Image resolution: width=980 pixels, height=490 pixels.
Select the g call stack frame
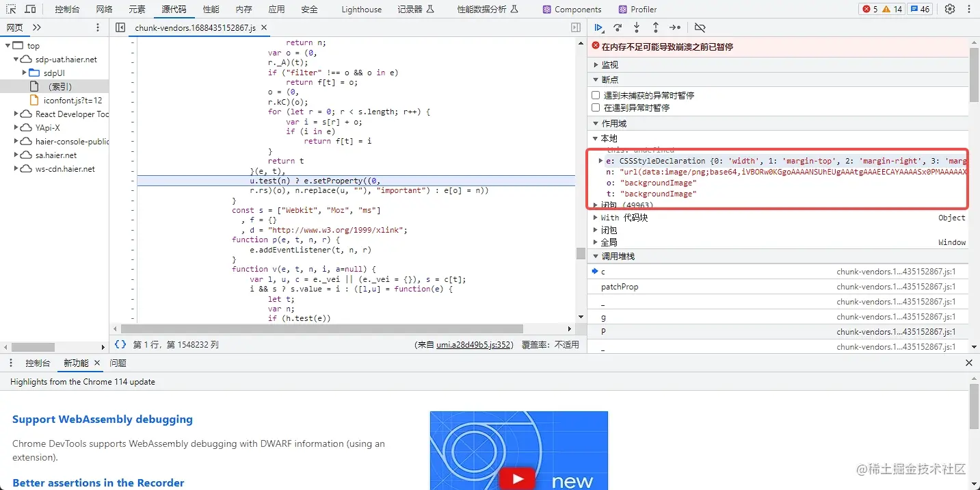coord(778,317)
